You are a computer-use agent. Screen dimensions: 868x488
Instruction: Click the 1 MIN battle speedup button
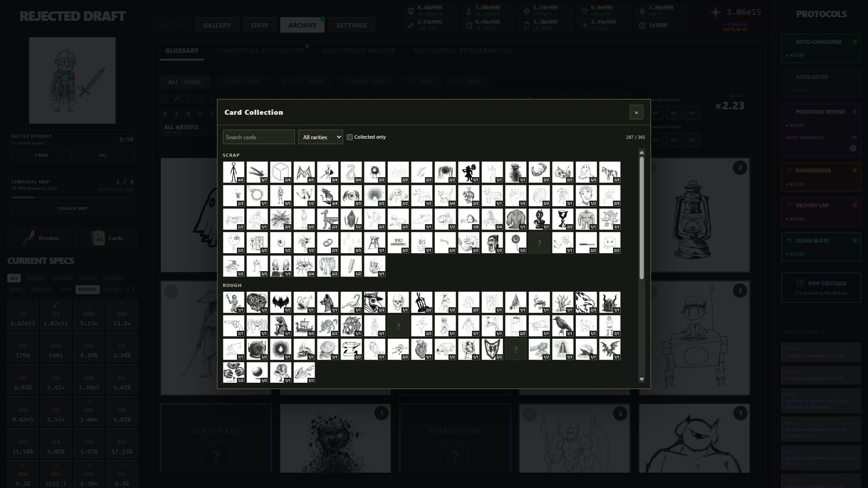click(x=41, y=155)
